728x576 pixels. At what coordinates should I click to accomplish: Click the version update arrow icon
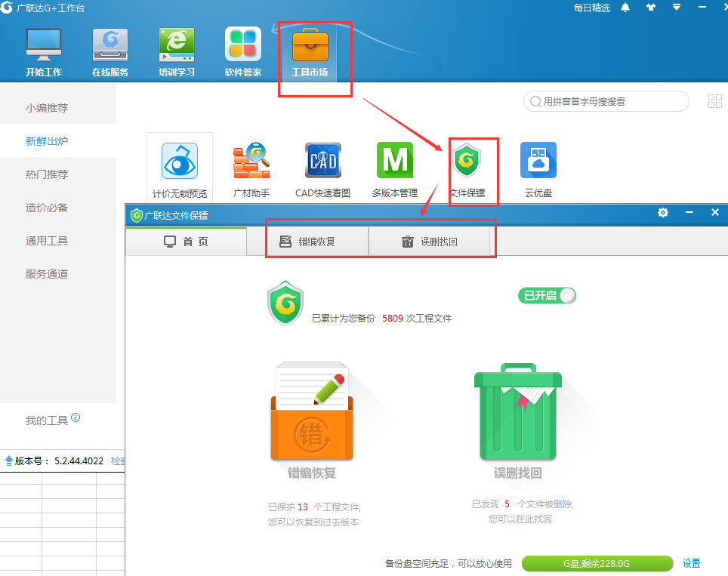point(9,460)
